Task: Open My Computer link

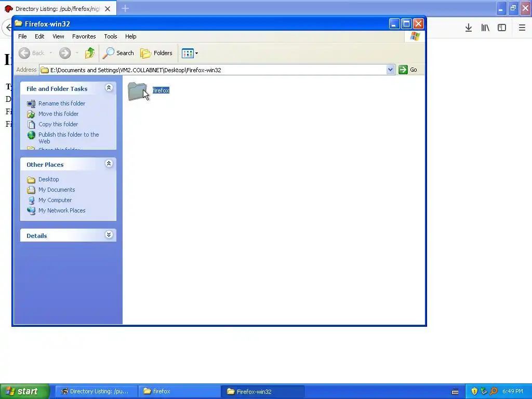Action: click(x=55, y=200)
